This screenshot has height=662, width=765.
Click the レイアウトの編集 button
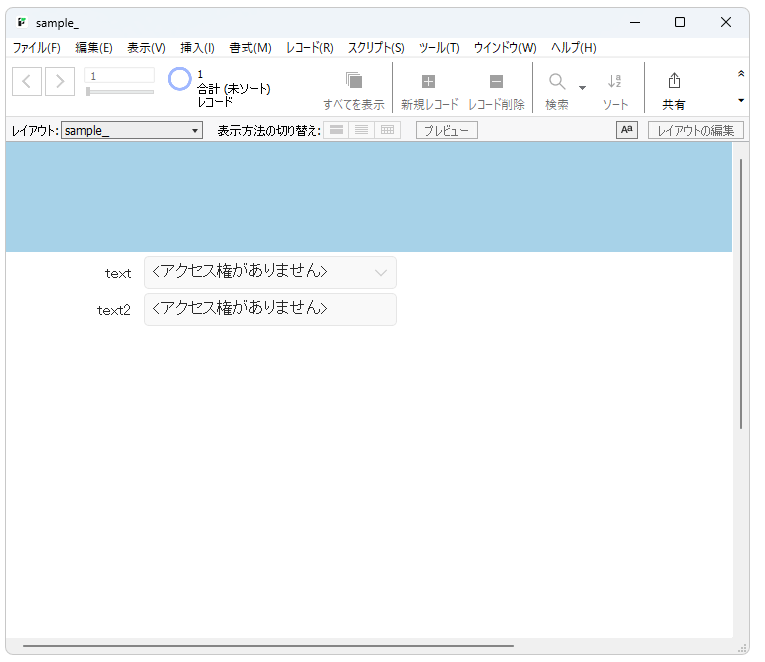click(696, 130)
